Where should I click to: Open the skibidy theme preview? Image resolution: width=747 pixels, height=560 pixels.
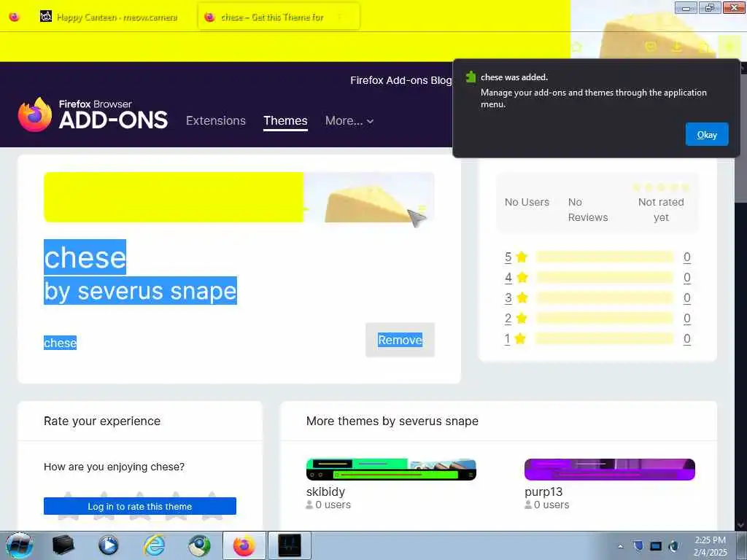(391, 470)
